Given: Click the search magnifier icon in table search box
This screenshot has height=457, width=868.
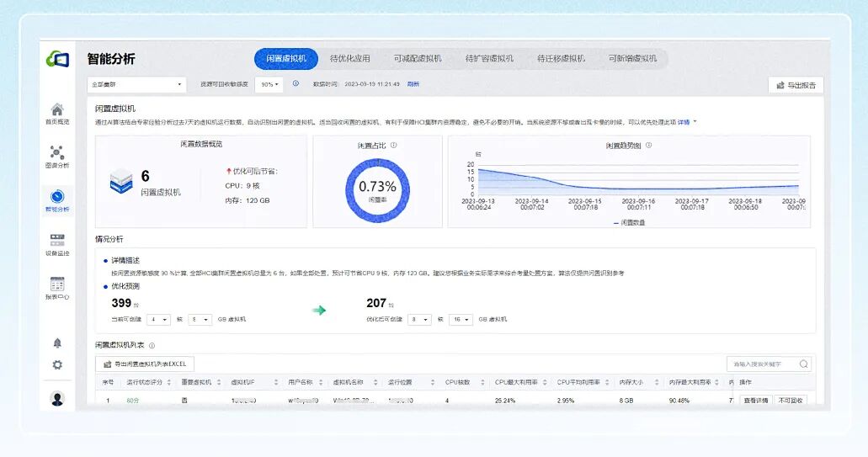Looking at the screenshot, I should click(x=804, y=364).
